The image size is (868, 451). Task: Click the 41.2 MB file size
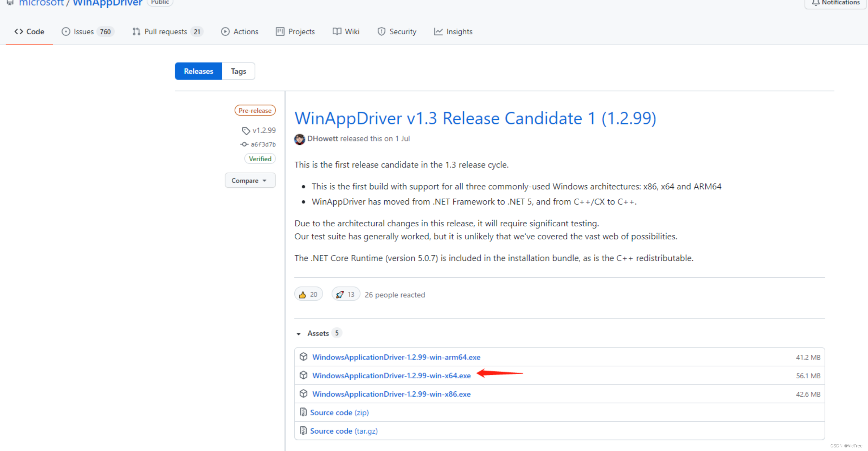coord(808,357)
